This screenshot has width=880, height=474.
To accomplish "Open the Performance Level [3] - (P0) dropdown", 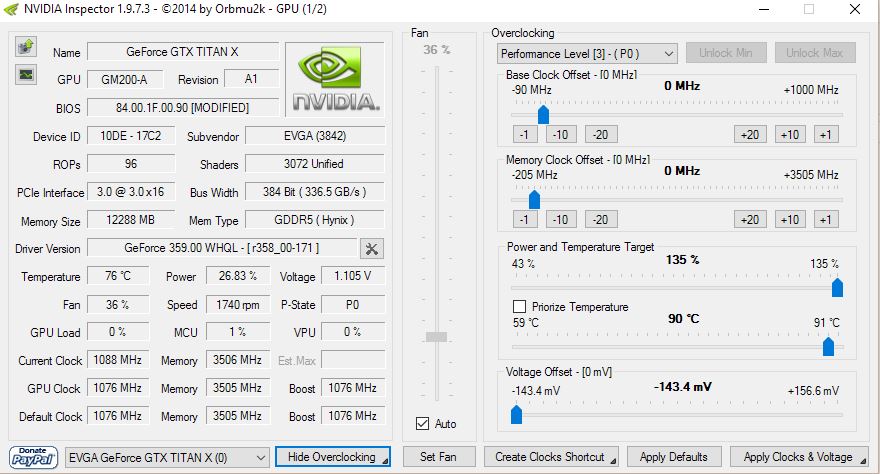I will [x=587, y=54].
